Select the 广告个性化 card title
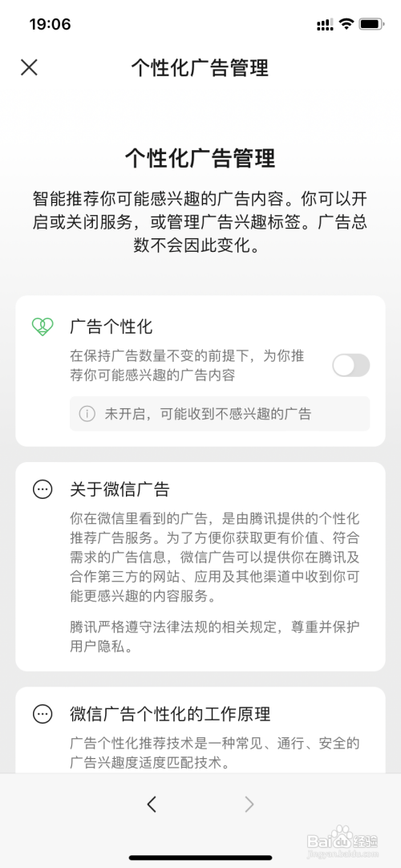The image size is (401, 868). 111,327
